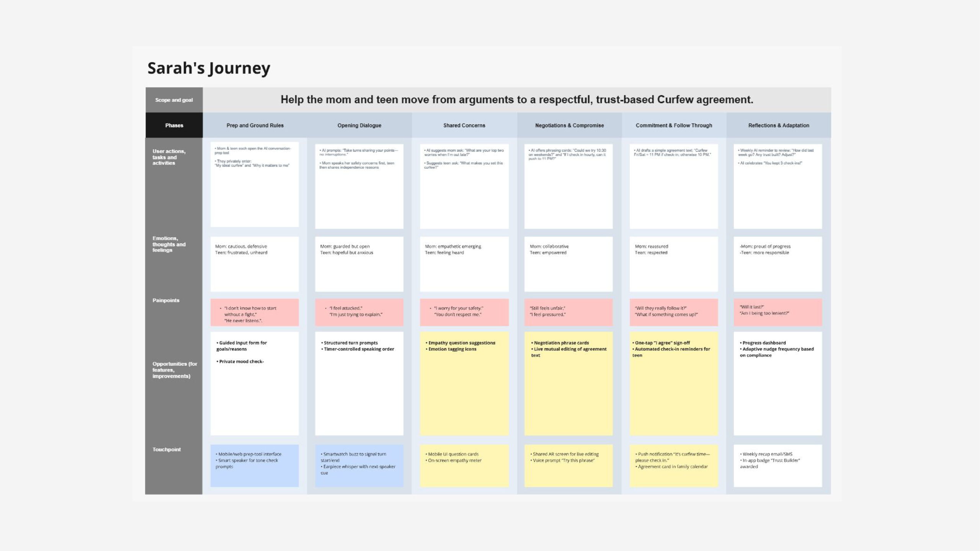The width and height of the screenshot is (980, 551).
Task: Select the Opening Dialogue phase header
Action: [x=359, y=125]
